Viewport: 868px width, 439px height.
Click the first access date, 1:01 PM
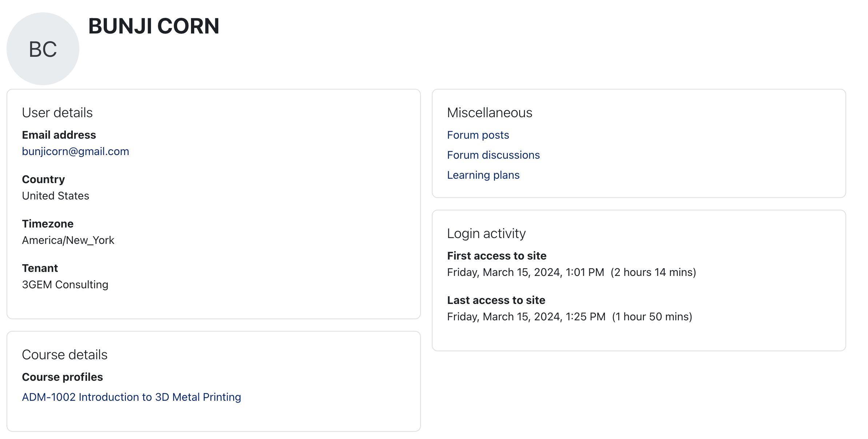click(x=525, y=272)
